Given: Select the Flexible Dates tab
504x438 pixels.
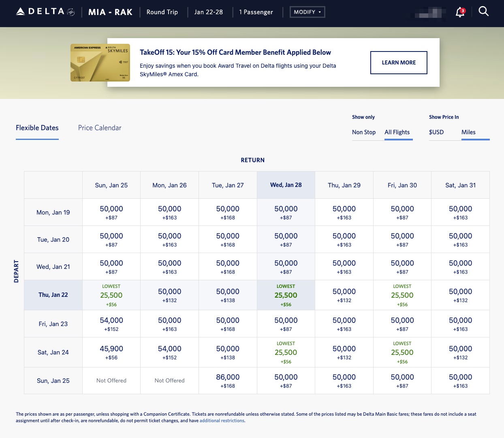Looking at the screenshot, I should 37,128.
